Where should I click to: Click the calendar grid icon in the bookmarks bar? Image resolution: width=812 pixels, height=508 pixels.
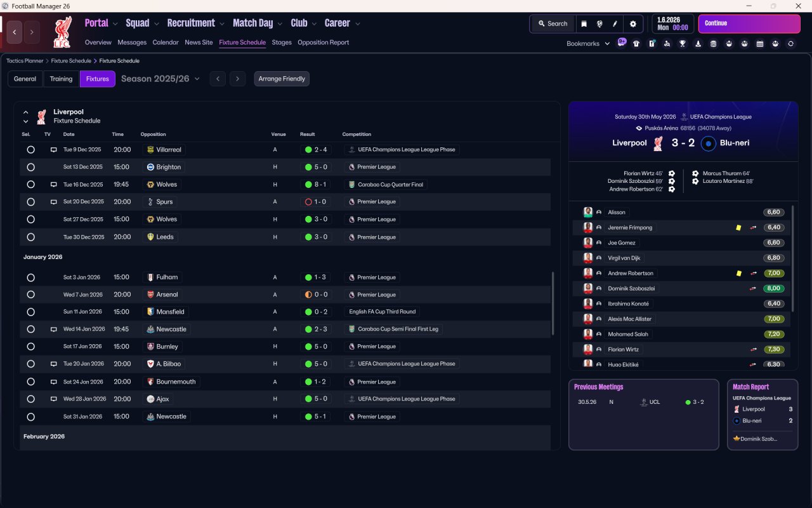click(760, 44)
